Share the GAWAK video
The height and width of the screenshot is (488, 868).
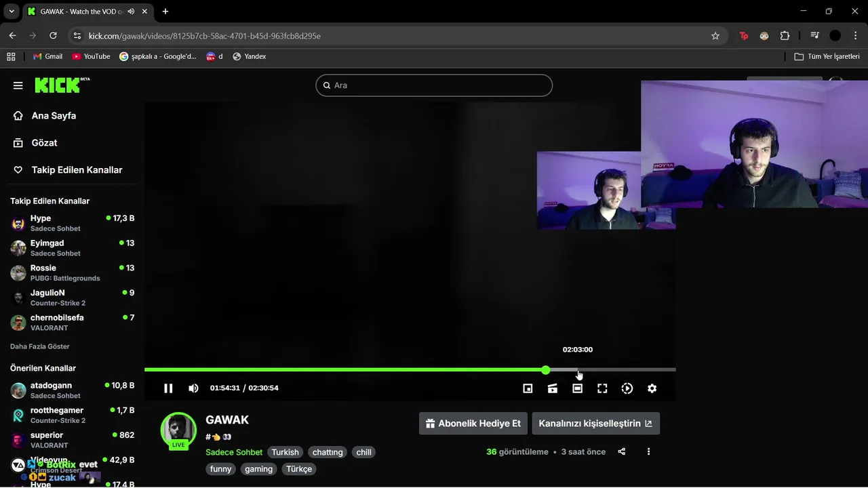click(x=622, y=451)
